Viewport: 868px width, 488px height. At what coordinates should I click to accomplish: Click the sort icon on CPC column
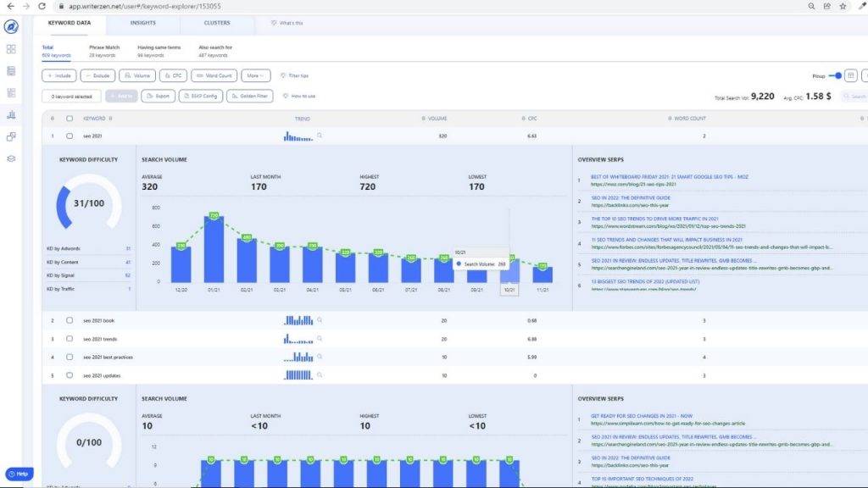tap(523, 119)
